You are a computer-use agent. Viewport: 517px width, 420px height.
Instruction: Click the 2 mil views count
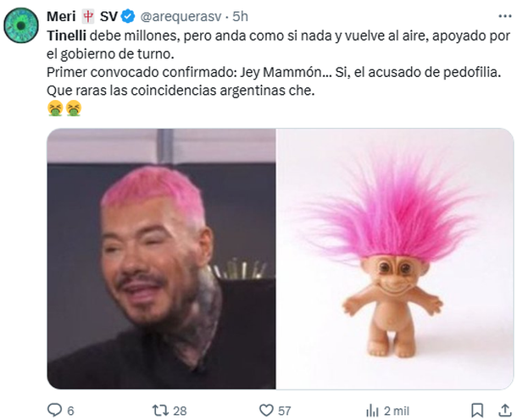[x=397, y=411]
